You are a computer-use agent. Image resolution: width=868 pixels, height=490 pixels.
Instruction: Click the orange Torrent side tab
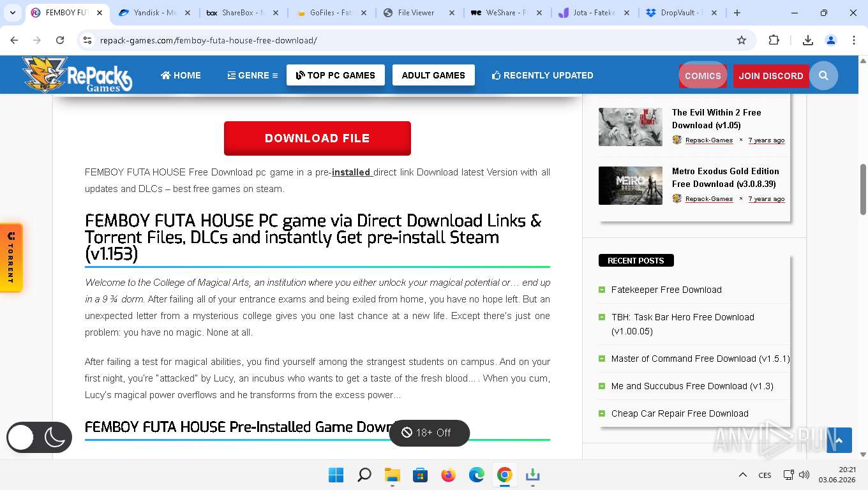[x=11, y=258]
